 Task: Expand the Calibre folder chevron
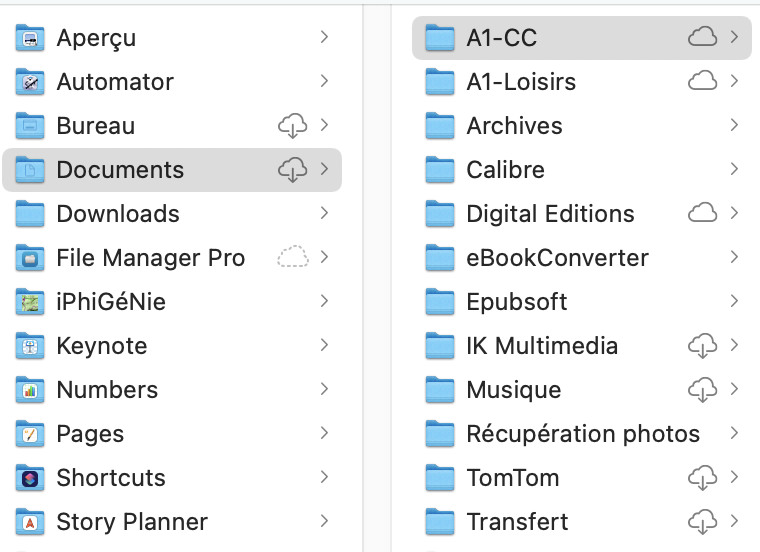[734, 170]
